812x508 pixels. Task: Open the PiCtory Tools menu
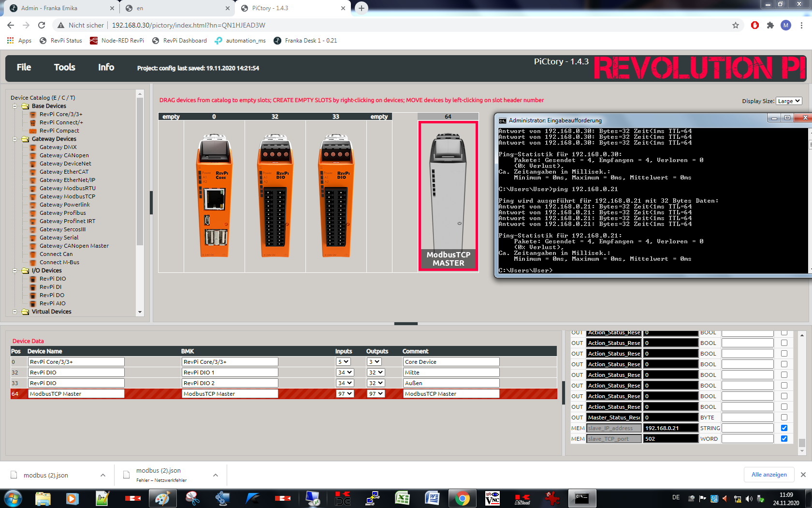point(64,67)
